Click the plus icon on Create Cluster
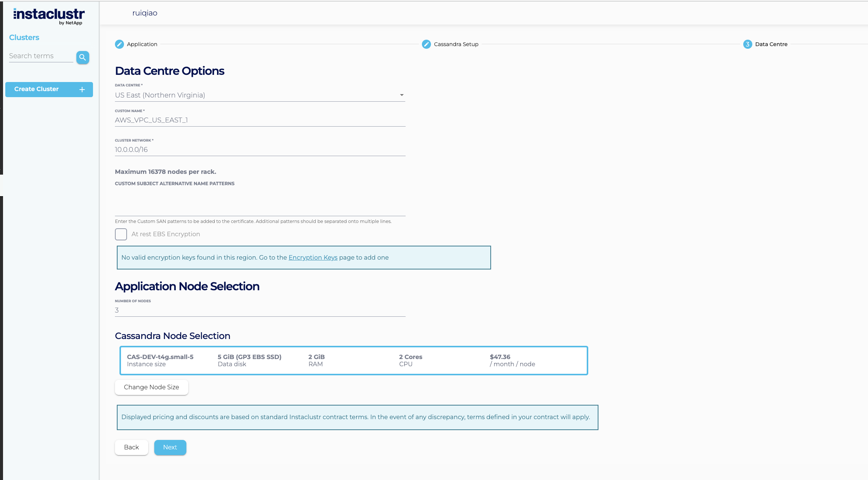Image resolution: width=868 pixels, height=480 pixels. pos(82,90)
